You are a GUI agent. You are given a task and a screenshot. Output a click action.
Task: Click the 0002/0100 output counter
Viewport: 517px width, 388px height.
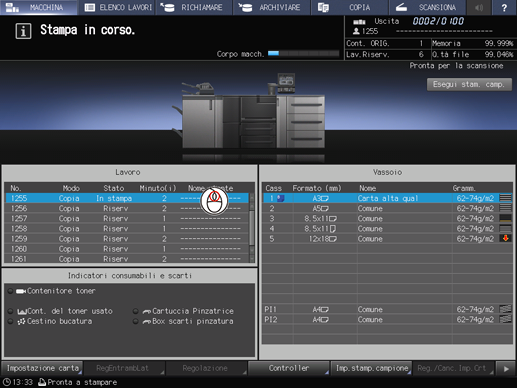pos(438,21)
